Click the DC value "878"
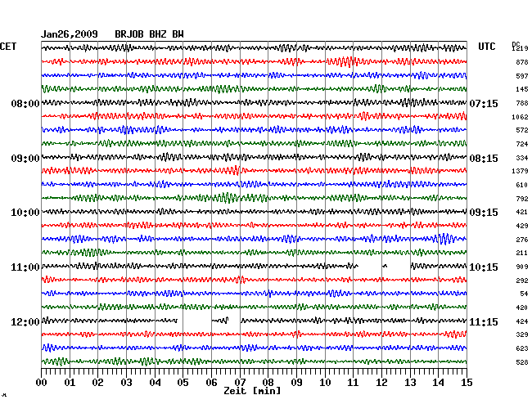The height and width of the screenshot is (404, 532). [x=522, y=62]
